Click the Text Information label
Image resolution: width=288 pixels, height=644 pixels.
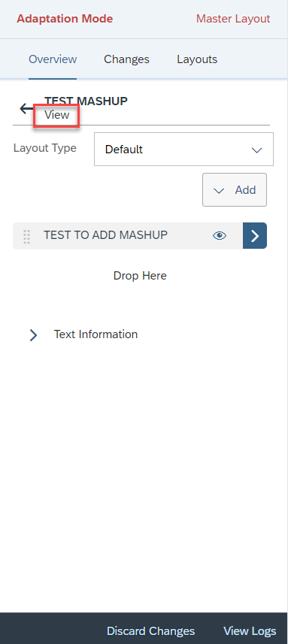95,334
